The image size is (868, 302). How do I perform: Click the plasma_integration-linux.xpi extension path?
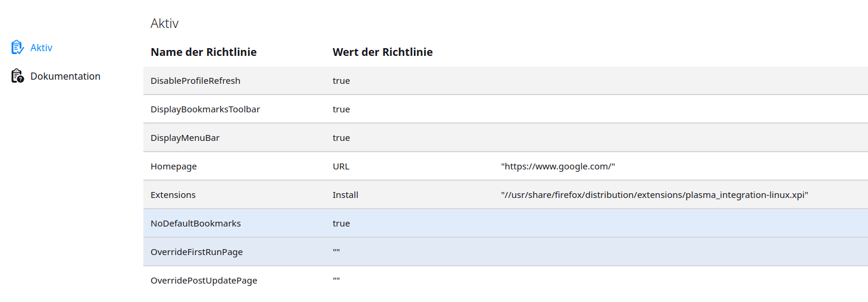pyautogui.click(x=654, y=195)
